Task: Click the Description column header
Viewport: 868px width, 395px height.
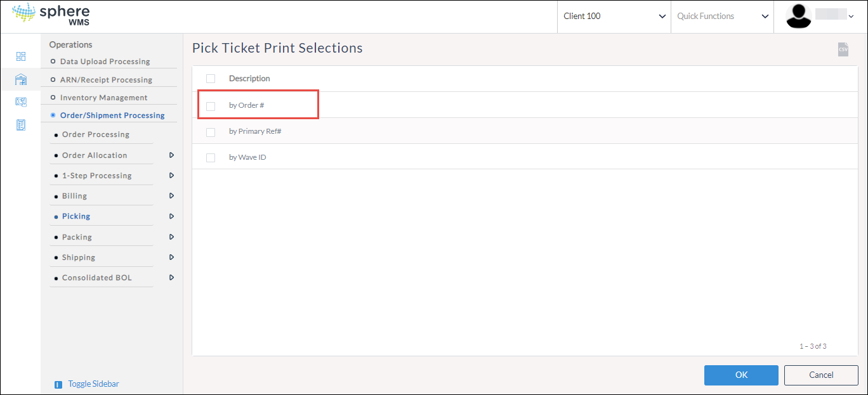Action: 249,79
